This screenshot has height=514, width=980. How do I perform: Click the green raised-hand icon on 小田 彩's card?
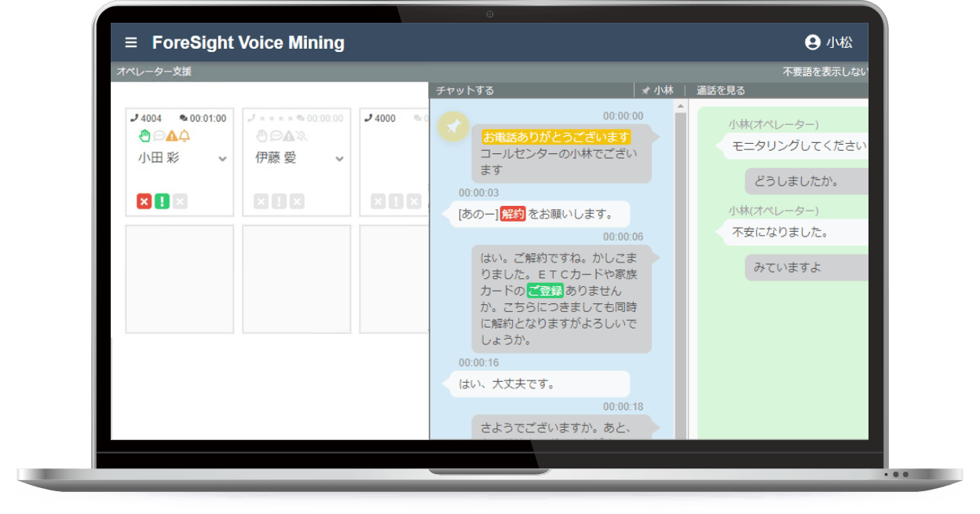click(x=144, y=135)
